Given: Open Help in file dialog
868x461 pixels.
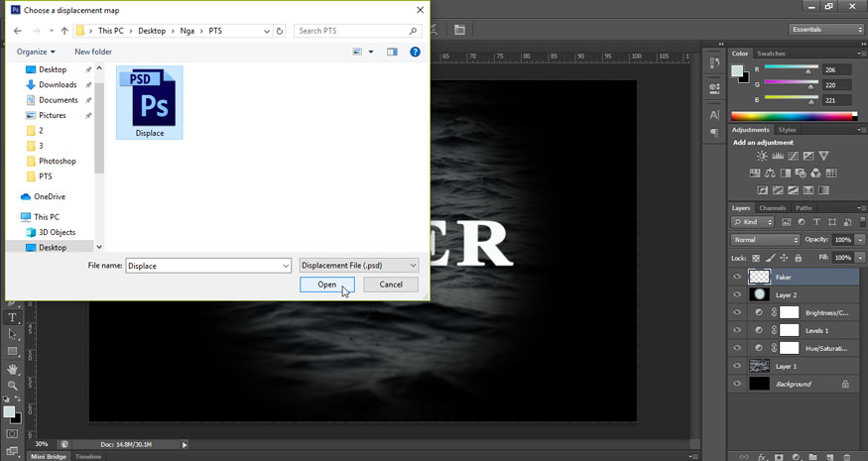Looking at the screenshot, I should [x=415, y=52].
